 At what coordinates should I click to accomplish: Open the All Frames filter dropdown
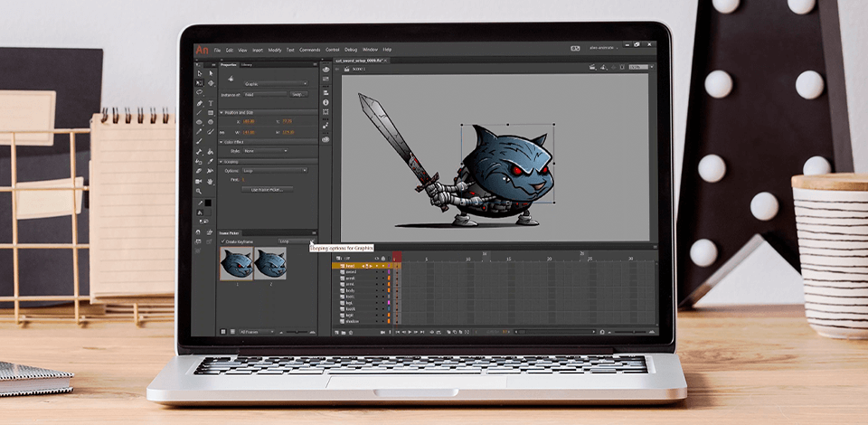tap(256, 332)
